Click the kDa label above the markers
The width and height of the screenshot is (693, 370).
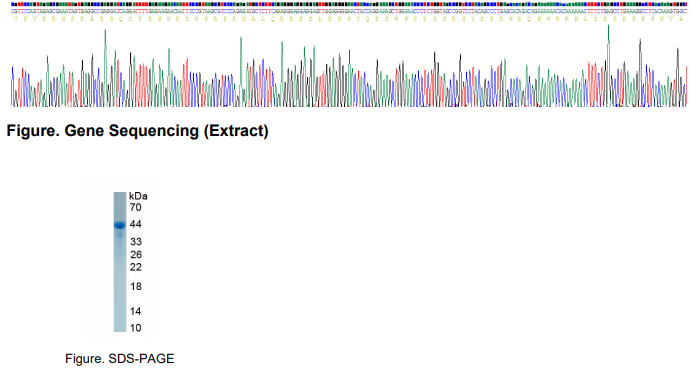point(138,196)
